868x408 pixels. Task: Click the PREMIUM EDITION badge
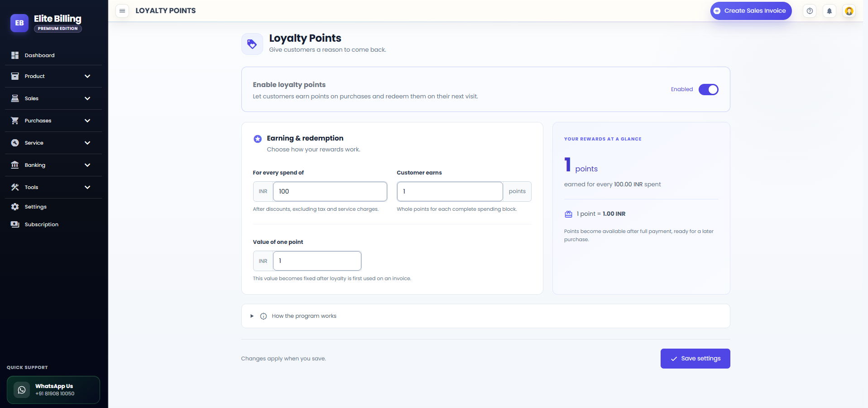tap(58, 29)
